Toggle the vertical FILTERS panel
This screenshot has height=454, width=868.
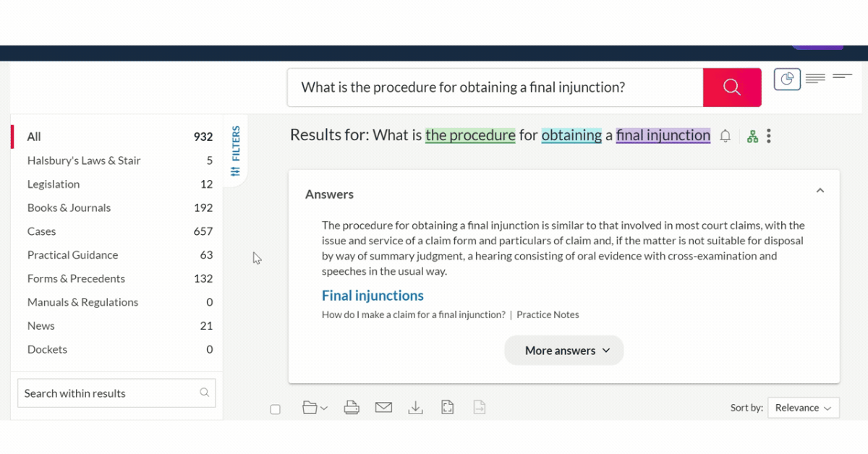236,150
